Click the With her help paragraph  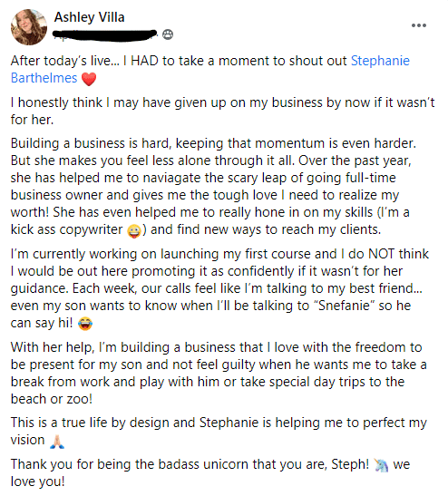coord(219,373)
